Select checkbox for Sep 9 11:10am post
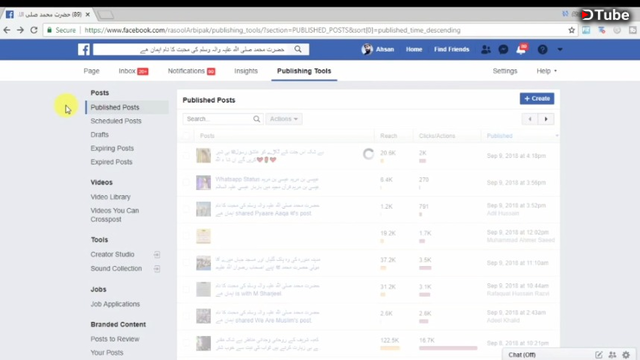This screenshot has width=640, height=360. coord(186,263)
